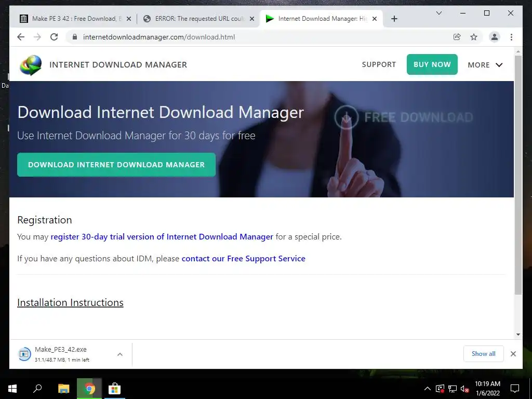Screen dimensions: 532x399
Task: Click the browser forward arrow
Action: click(37, 37)
